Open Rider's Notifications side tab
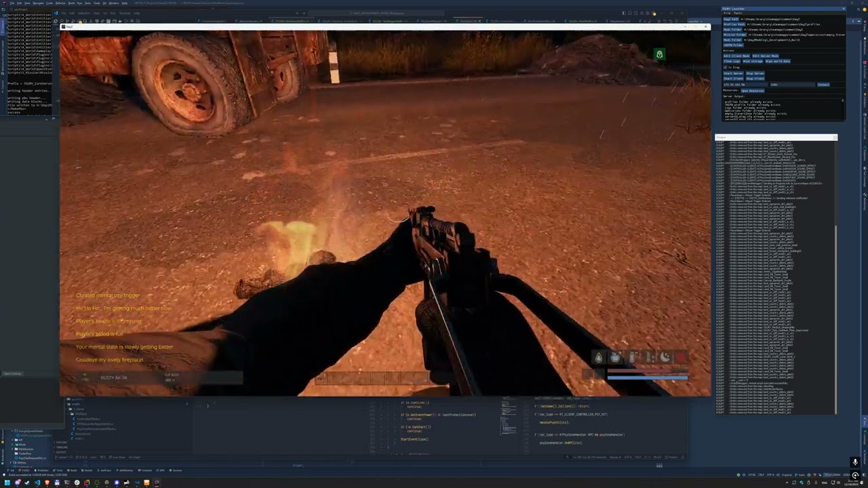Image resolution: width=868 pixels, height=488 pixels. pyautogui.click(x=865, y=47)
